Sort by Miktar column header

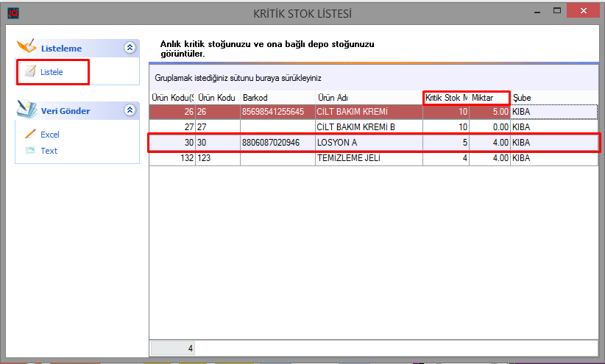[x=489, y=98]
